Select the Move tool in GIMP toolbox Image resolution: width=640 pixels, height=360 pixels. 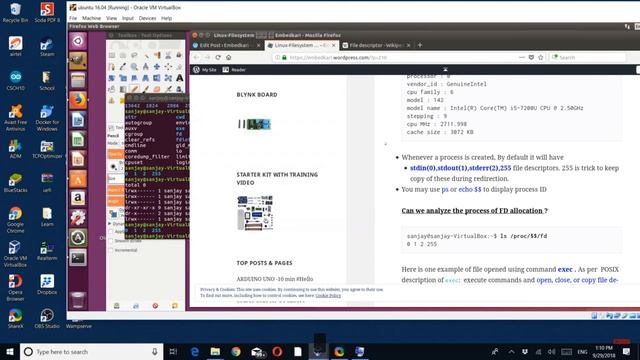point(157,67)
